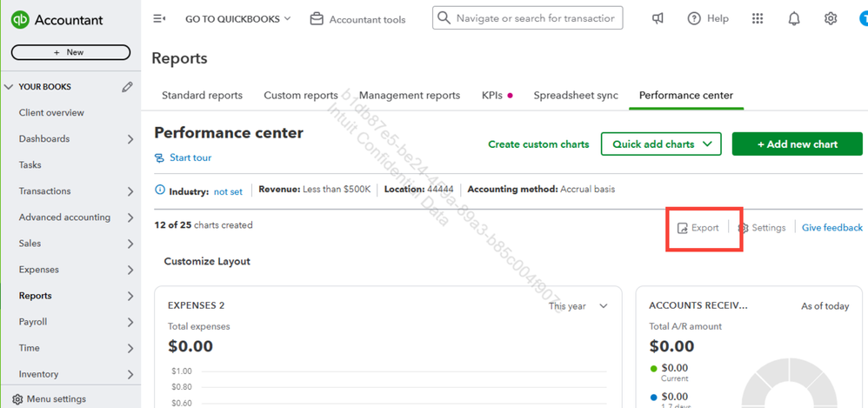The width and height of the screenshot is (868, 408).
Task: Click the Add new chart button
Action: 797,144
